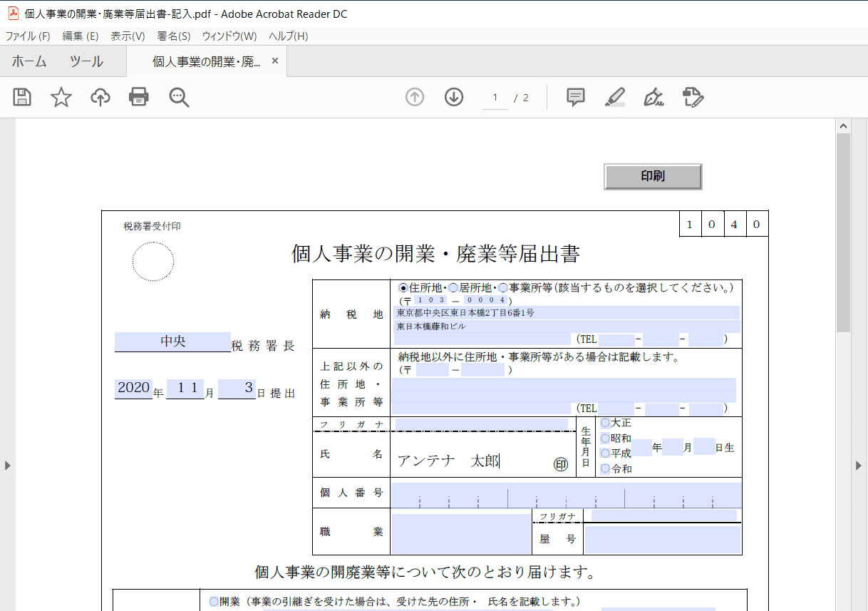Select the highlighter pen tool

[614, 98]
